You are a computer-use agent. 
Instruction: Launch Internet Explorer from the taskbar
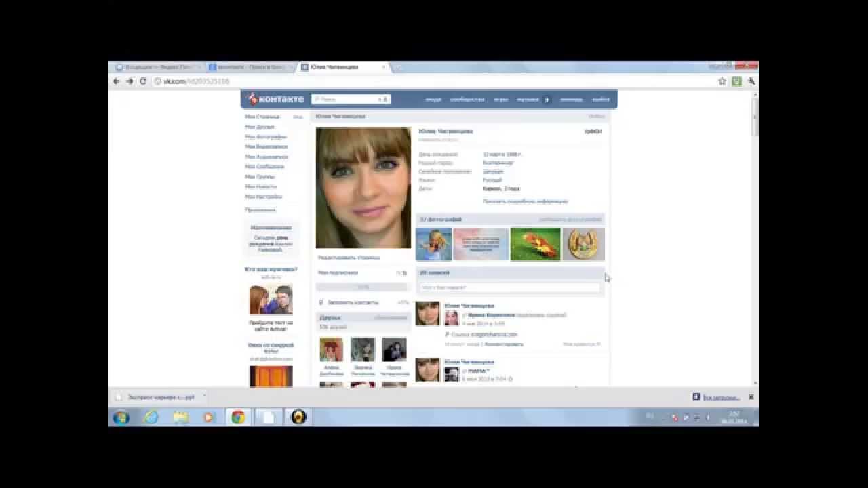point(151,417)
